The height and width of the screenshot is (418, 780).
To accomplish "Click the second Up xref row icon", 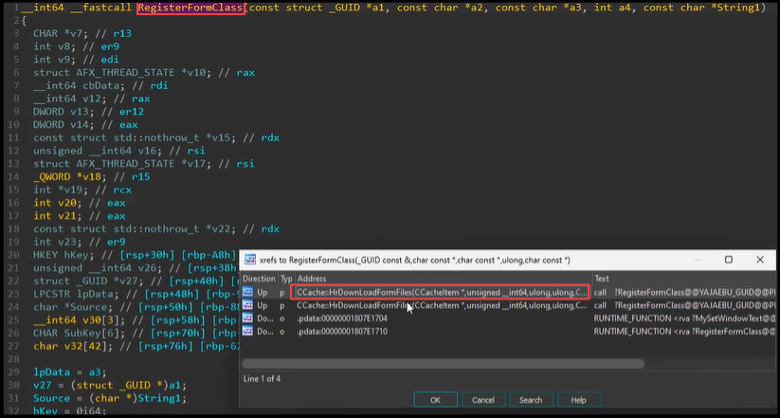I will 248,306.
